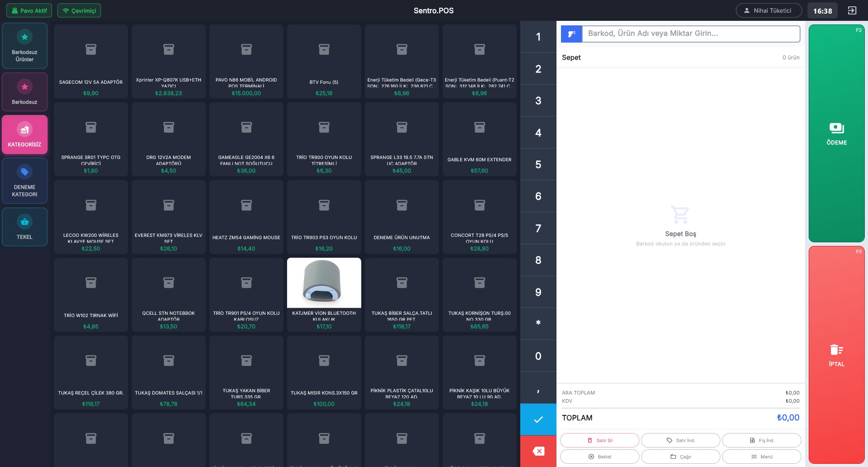Open the Menü button

click(762, 457)
